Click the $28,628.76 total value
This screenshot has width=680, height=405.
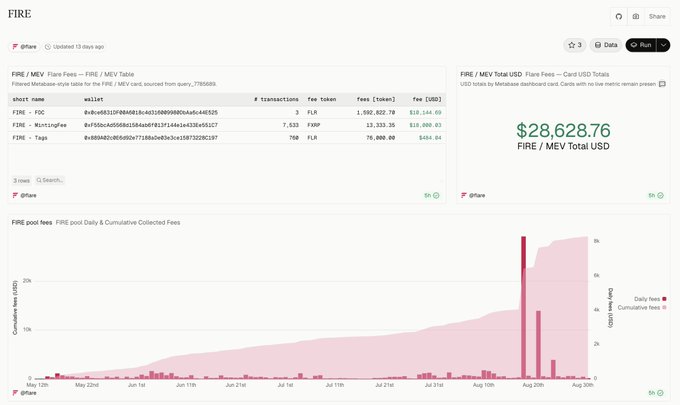(563, 130)
